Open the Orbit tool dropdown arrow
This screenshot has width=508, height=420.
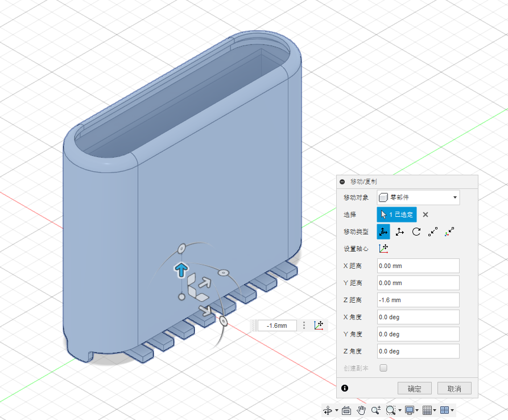(x=337, y=410)
